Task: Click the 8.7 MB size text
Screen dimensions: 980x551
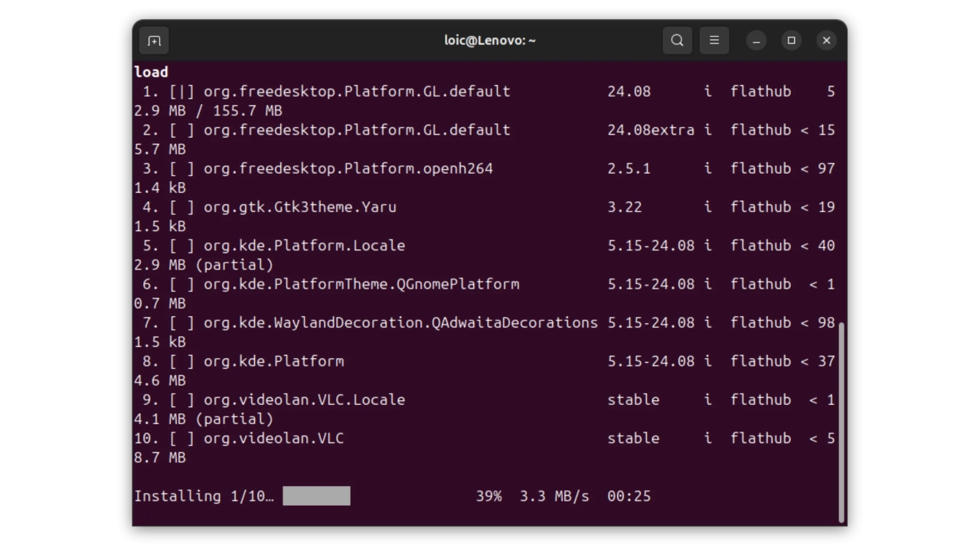Action: point(160,458)
